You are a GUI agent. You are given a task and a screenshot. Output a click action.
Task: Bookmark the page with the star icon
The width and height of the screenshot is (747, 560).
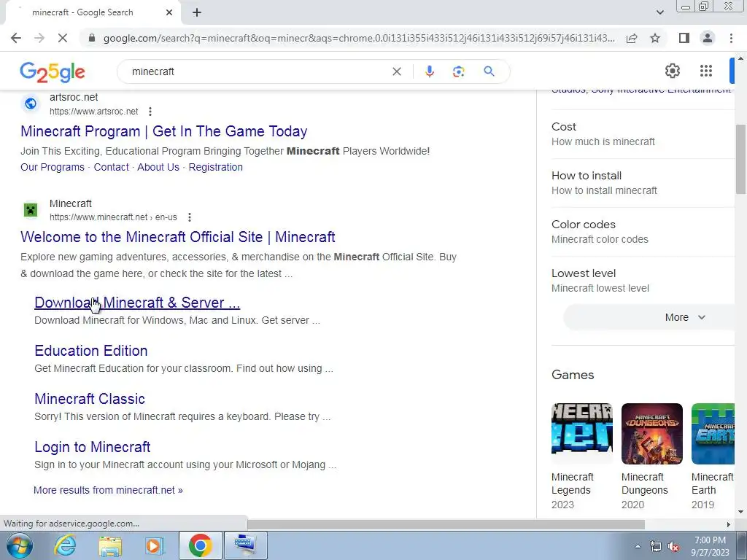point(655,38)
